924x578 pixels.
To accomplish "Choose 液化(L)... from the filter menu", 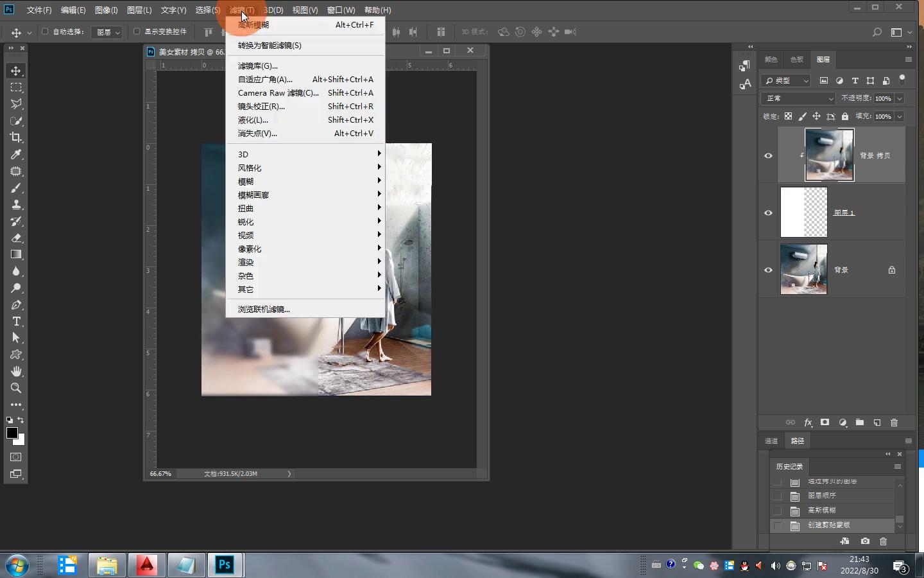I will (x=253, y=120).
